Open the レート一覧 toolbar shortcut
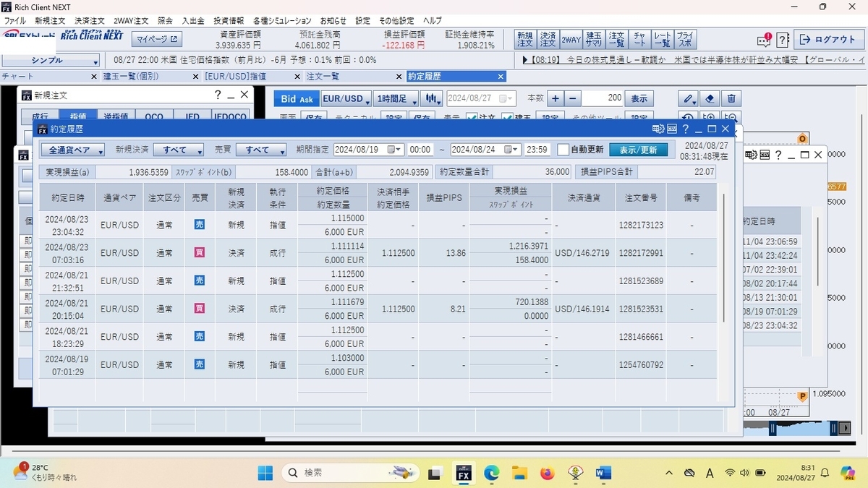 (662, 39)
